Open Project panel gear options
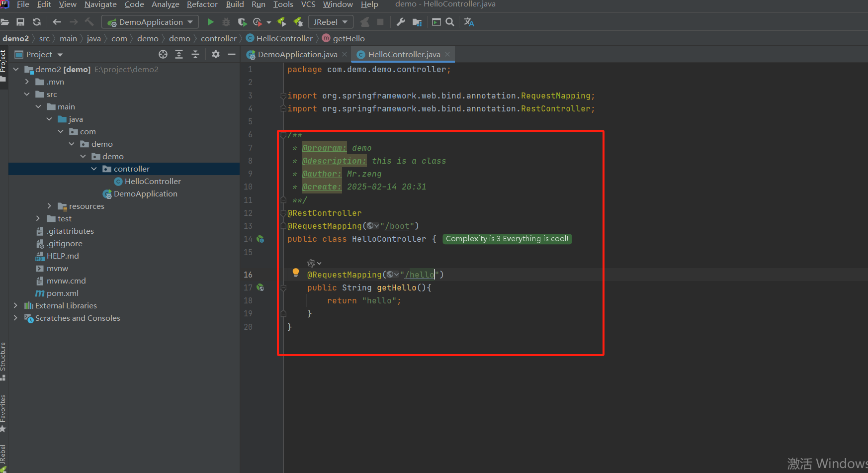 (x=215, y=54)
